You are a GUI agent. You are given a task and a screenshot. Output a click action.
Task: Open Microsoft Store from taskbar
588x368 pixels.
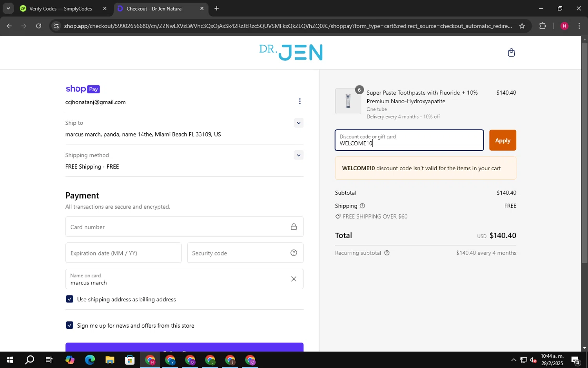point(130,360)
